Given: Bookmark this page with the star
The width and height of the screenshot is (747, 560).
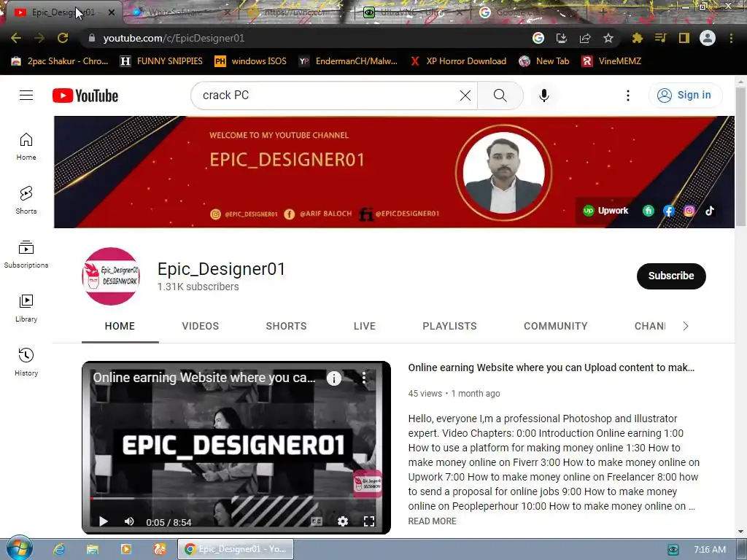Looking at the screenshot, I should pyautogui.click(x=608, y=38).
